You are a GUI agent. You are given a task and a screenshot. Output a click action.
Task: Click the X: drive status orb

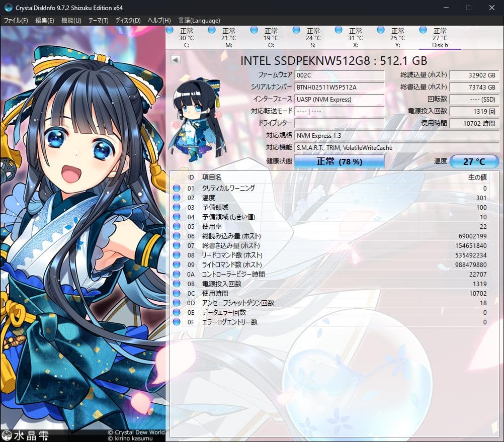coord(339,30)
